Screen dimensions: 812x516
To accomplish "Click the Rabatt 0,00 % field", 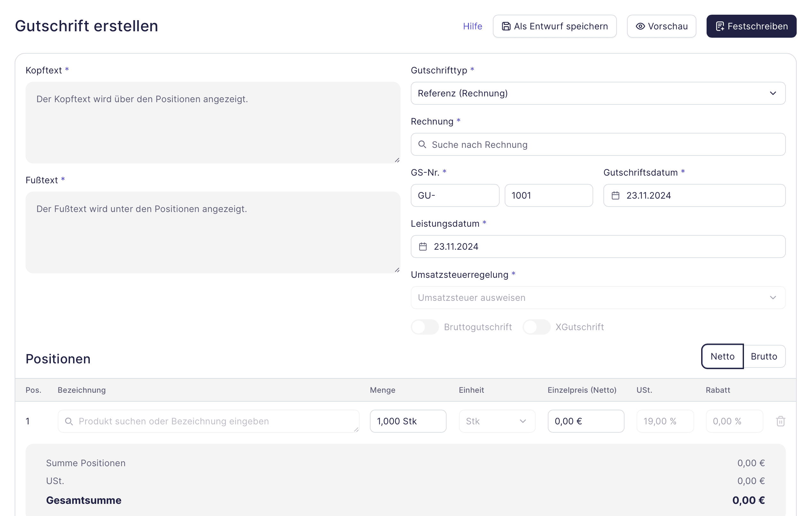I will pos(734,421).
